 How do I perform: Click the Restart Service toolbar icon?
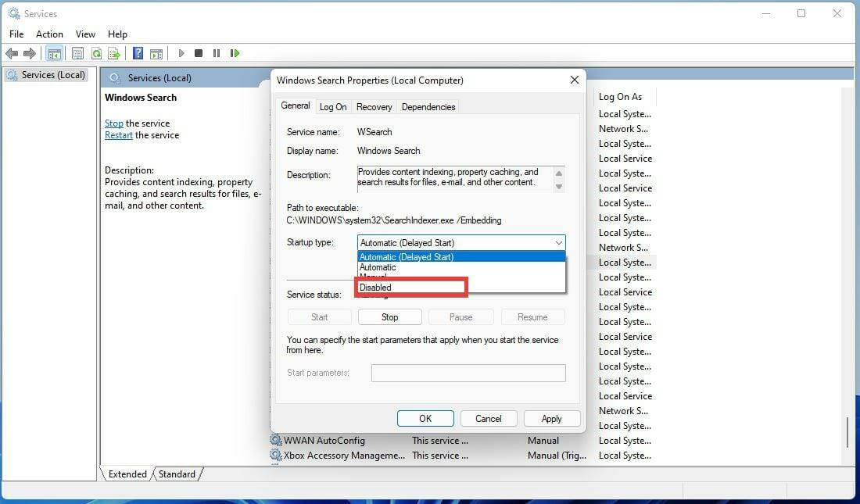(235, 53)
